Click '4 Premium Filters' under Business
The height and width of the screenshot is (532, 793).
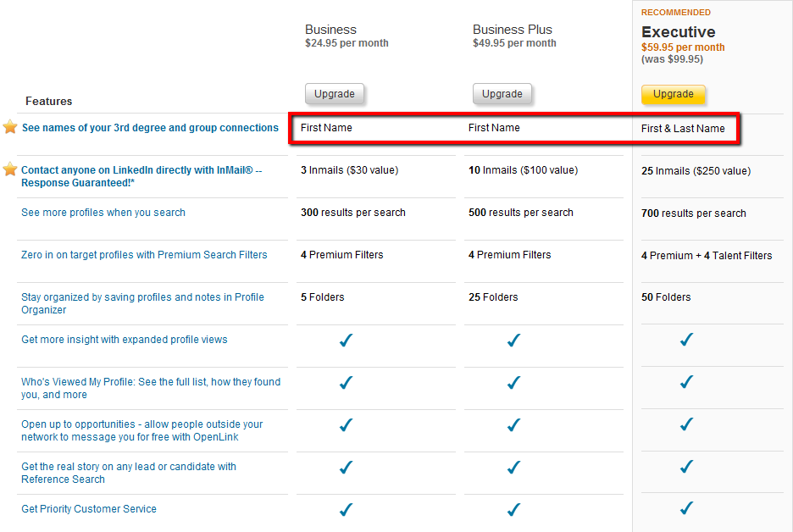[x=342, y=255]
